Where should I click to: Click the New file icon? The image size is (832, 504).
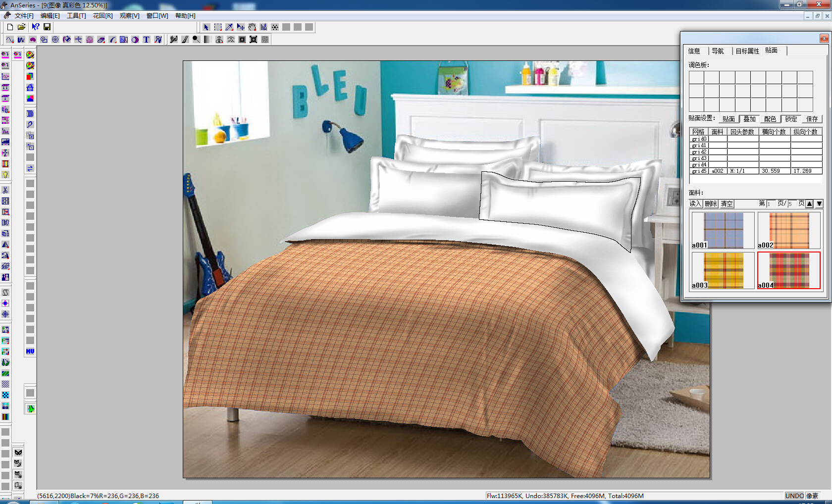point(10,27)
